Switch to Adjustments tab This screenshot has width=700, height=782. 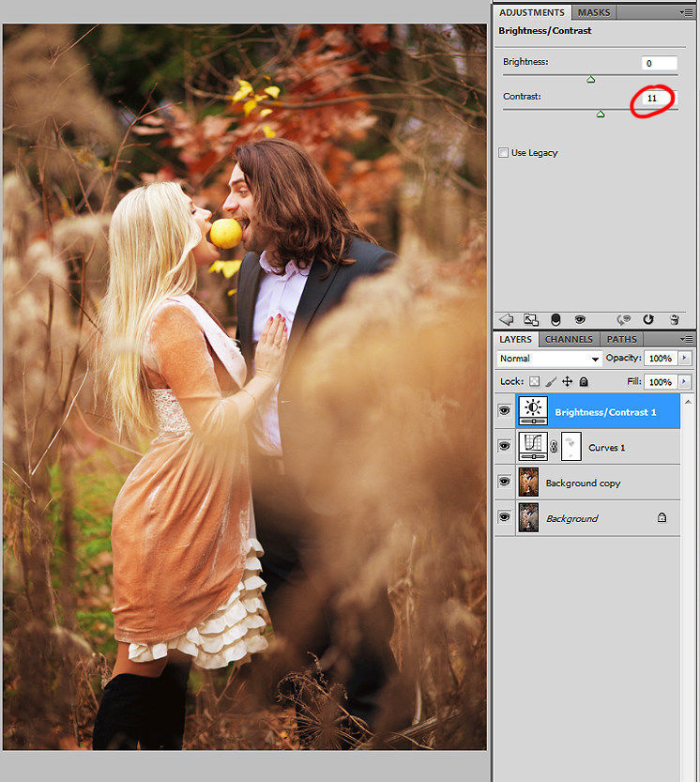point(532,12)
